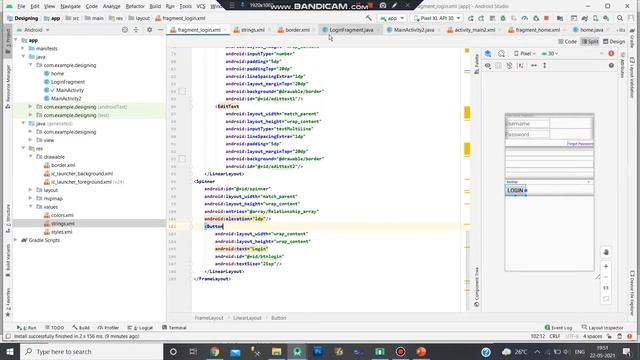Click LinearLayout in the breadcrumb bar

click(x=247, y=318)
